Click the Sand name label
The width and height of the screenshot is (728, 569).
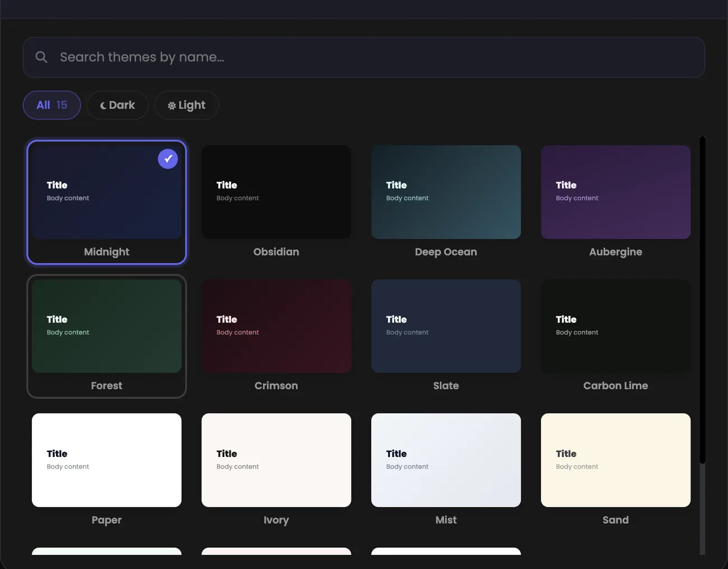[x=615, y=520]
